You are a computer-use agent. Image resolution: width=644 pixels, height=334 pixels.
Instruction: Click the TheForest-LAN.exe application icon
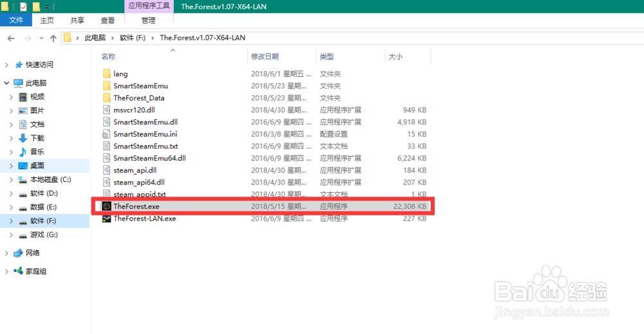[x=107, y=219]
